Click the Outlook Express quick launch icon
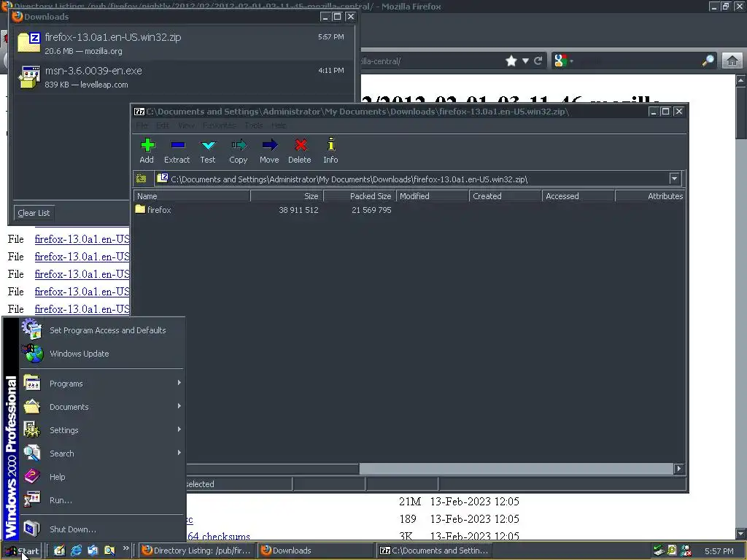 (93, 551)
